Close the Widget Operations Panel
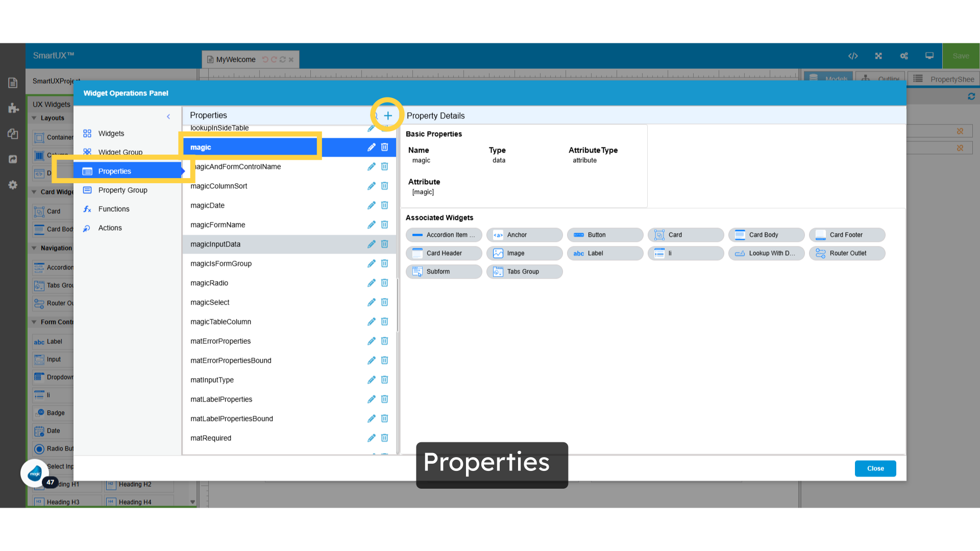980x551 pixels. (875, 468)
